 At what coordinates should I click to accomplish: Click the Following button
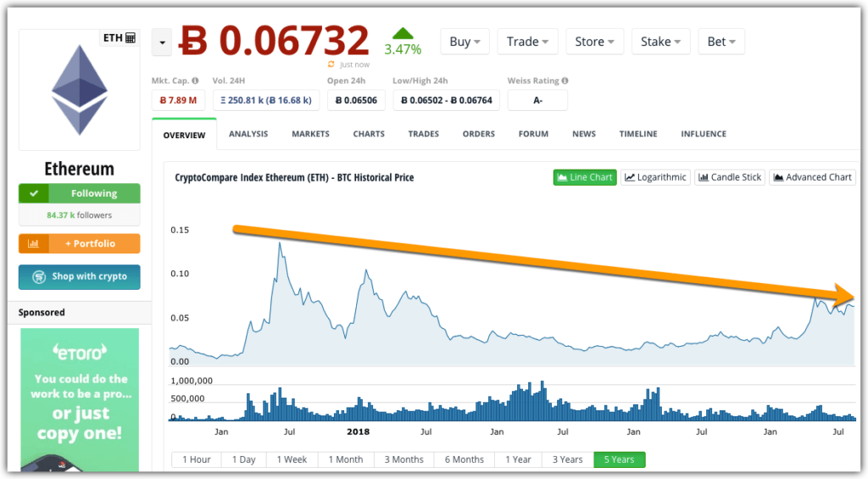(79, 193)
